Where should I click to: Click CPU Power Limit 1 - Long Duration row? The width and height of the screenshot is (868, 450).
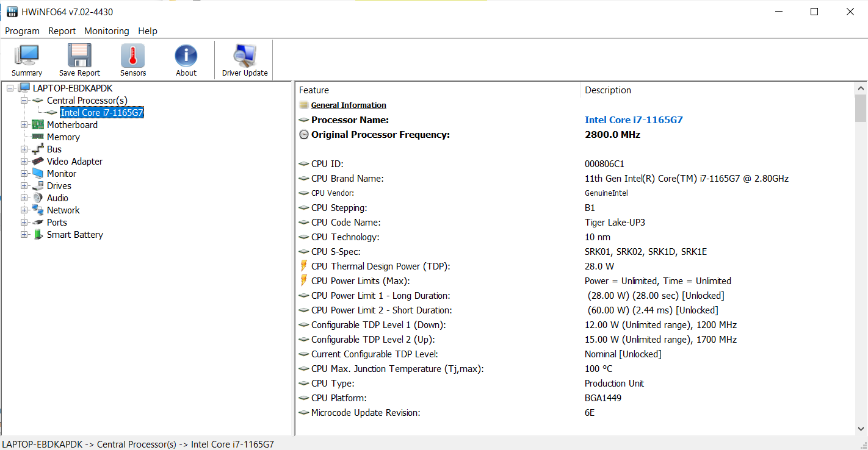574,296
